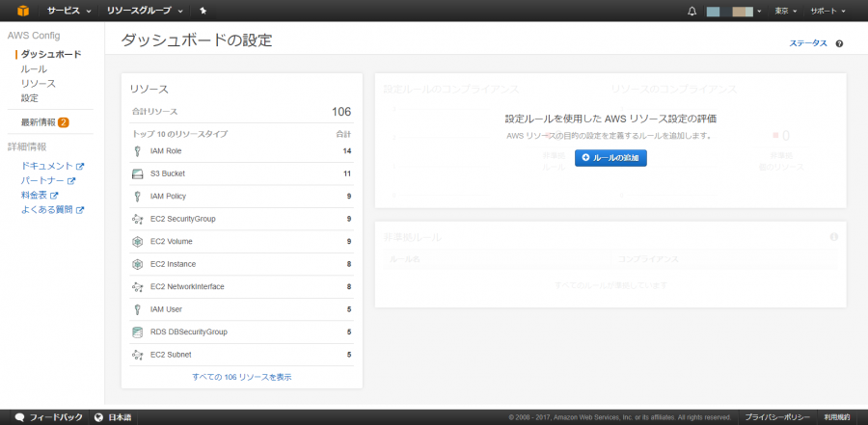Open the パートナー link
This screenshot has width=868, height=425.
42,181
